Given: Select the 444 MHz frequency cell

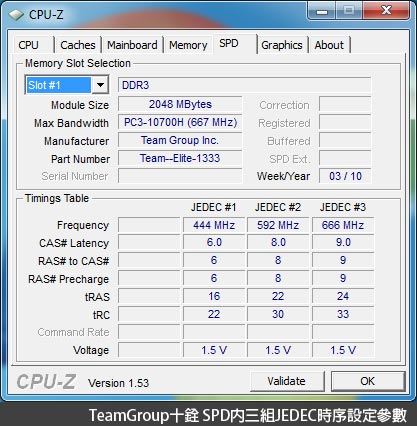Looking at the screenshot, I should (x=214, y=225).
